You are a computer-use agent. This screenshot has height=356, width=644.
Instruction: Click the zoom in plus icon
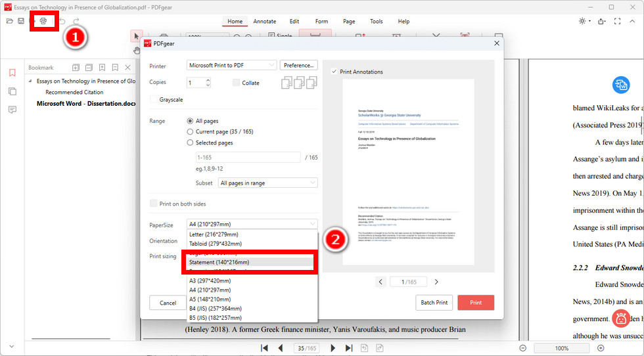[x=601, y=347]
